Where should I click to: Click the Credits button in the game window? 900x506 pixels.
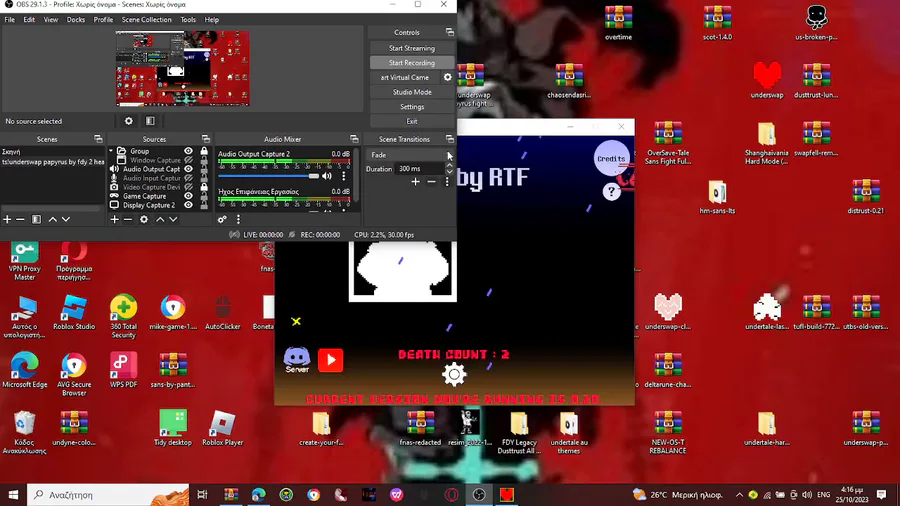click(x=611, y=158)
